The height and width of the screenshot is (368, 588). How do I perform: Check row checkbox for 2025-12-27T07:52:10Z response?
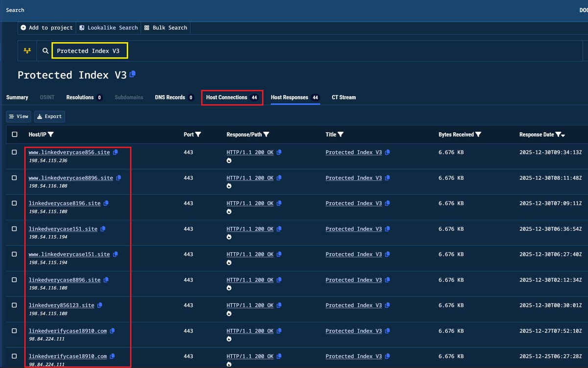[14, 331]
